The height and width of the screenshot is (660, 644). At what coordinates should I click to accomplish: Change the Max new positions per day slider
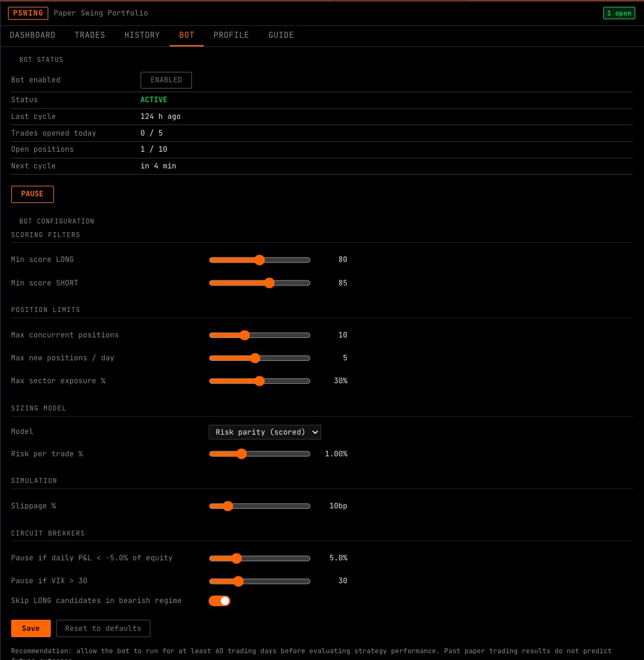259,358
